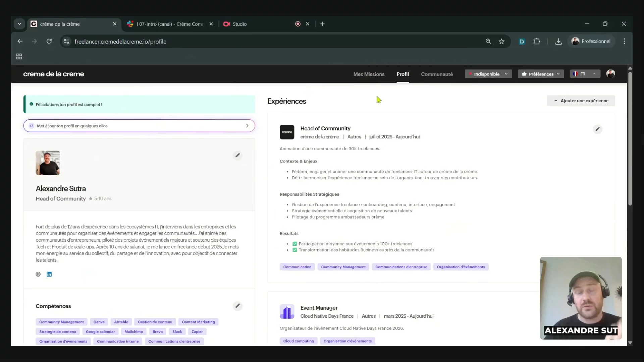This screenshot has height=362, width=644.
Task: Open the Communauté tab
Action: [437, 74]
